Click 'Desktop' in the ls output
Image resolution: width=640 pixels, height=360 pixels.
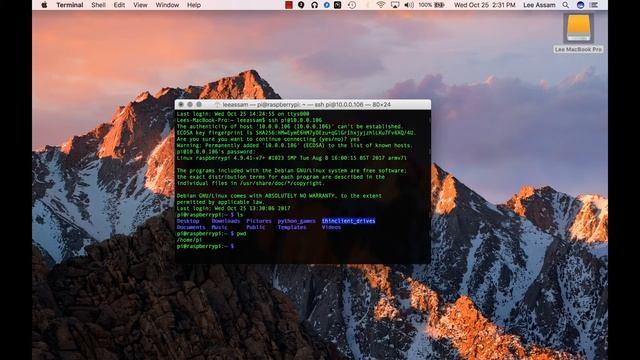pos(188,221)
